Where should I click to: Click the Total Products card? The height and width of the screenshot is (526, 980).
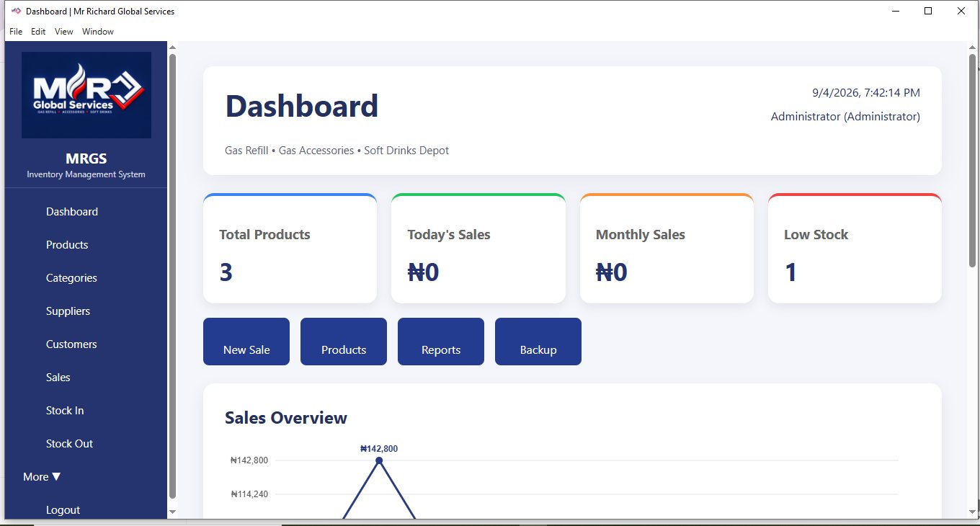pos(290,249)
